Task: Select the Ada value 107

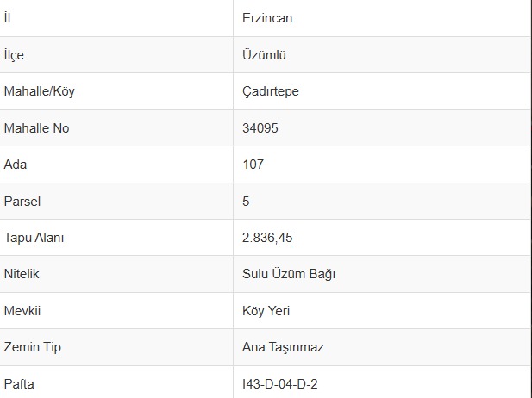Action: [x=253, y=165]
